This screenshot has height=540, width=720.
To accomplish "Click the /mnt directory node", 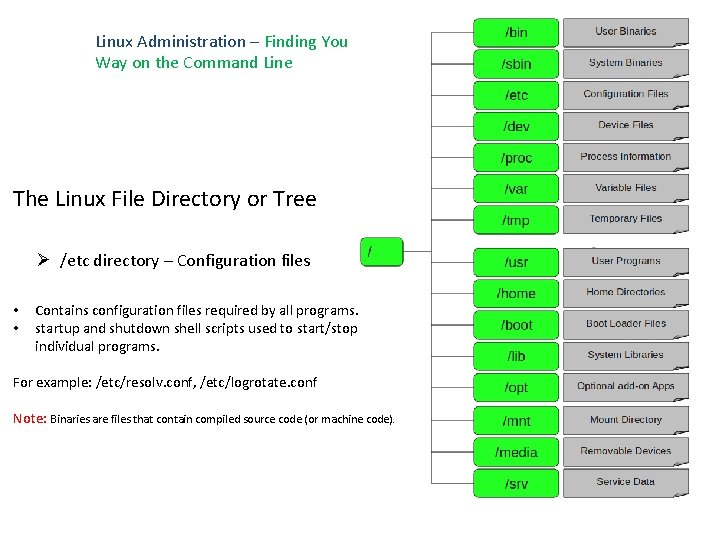I will pos(516,421).
